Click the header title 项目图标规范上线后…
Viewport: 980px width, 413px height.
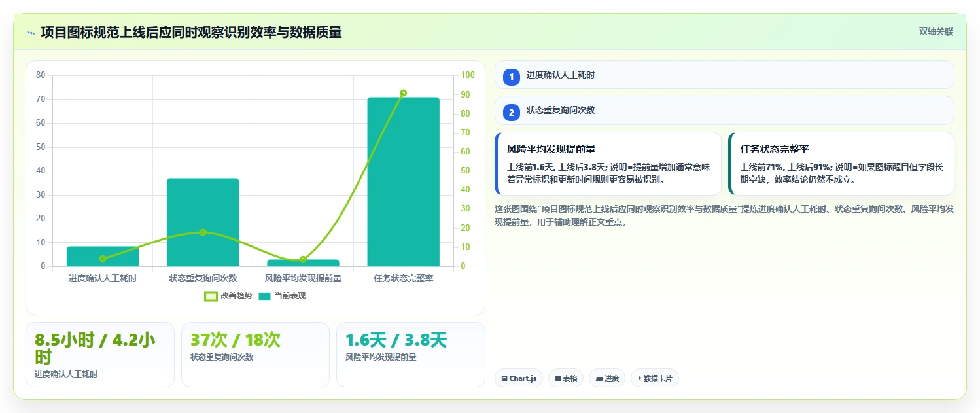click(x=191, y=32)
